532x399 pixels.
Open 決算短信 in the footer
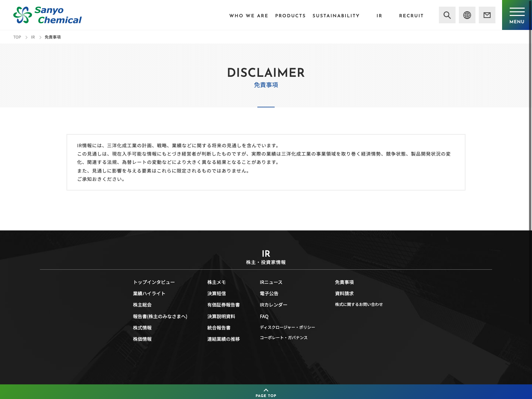(216, 294)
